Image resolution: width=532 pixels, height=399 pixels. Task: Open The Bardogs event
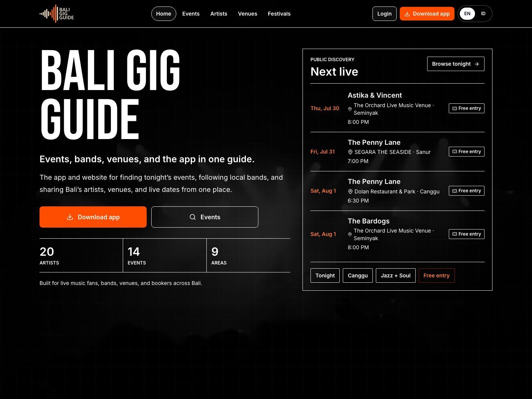coord(397,234)
